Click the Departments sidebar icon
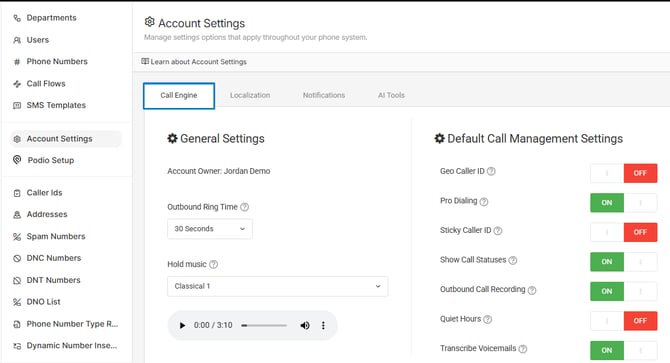This screenshot has height=363, width=670. click(17, 18)
